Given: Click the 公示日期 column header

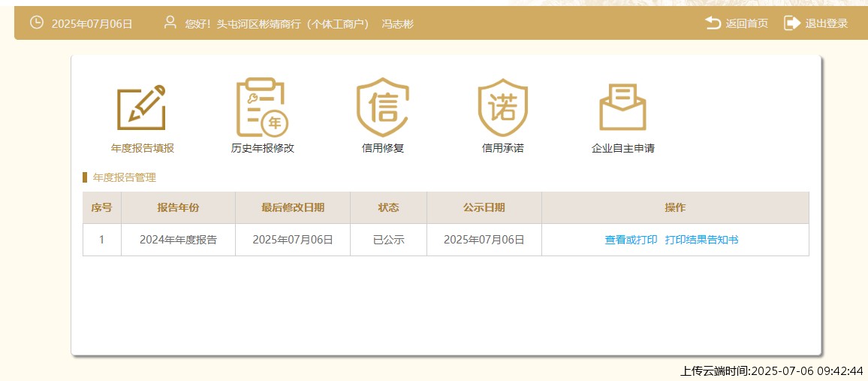Looking at the screenshot, I should (484, 207).
